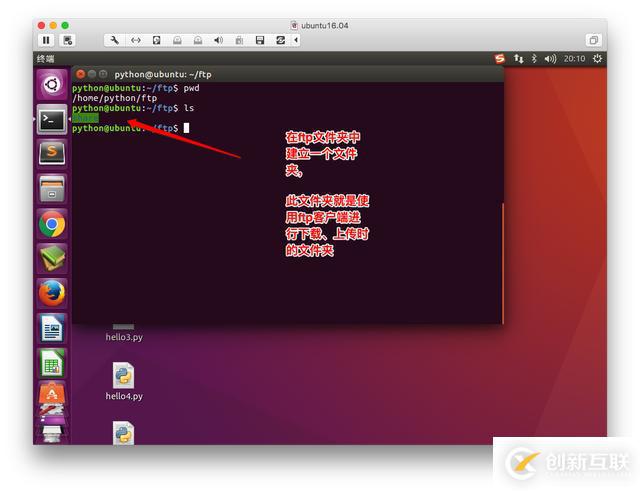Image resolution: width=640 pixels, height=492 pixels.
Task: Pause the ubuntu16.04 virtual machine
Action: (46, 40)
